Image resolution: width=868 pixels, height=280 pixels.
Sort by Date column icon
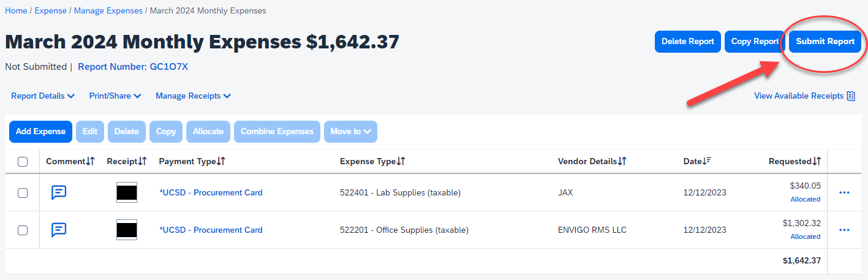click(x=706, y=161)
